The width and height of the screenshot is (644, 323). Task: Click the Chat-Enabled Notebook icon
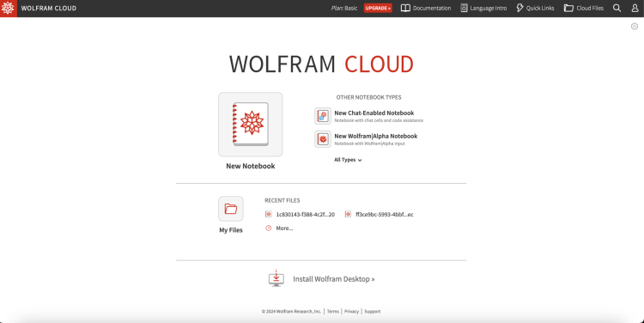(323, 116)
